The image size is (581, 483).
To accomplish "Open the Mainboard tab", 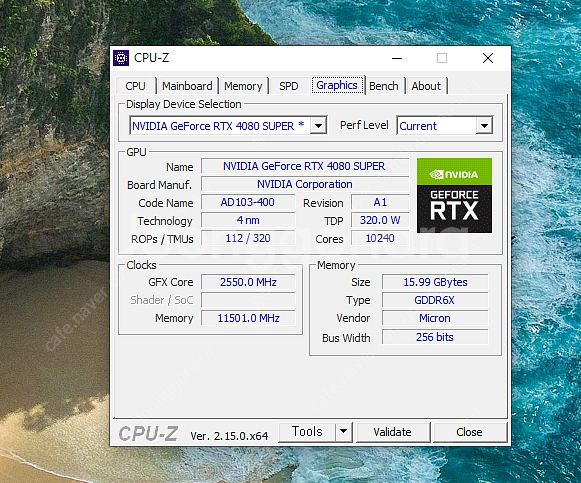I will coord(187,86).
